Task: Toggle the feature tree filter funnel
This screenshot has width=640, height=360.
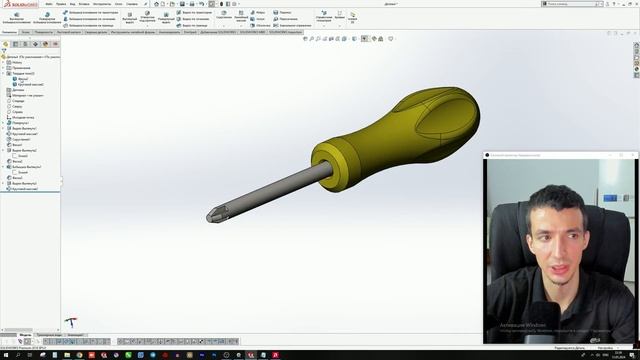Action: click(x=4, y=50)
